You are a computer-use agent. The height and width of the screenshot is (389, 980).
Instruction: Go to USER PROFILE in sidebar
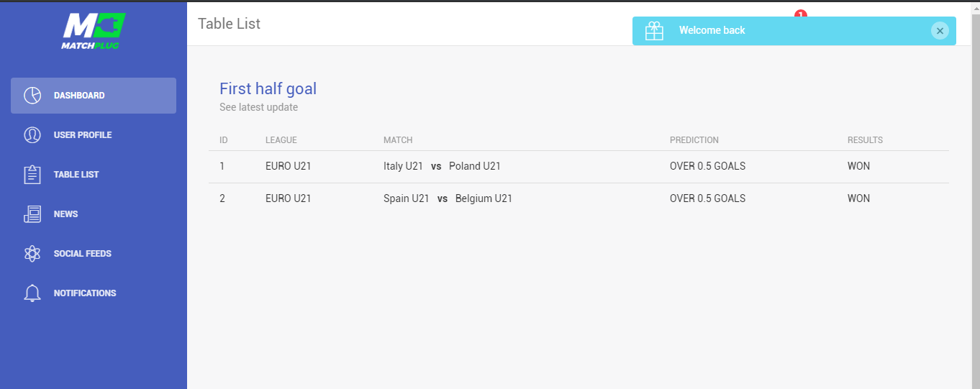(94, 135)
